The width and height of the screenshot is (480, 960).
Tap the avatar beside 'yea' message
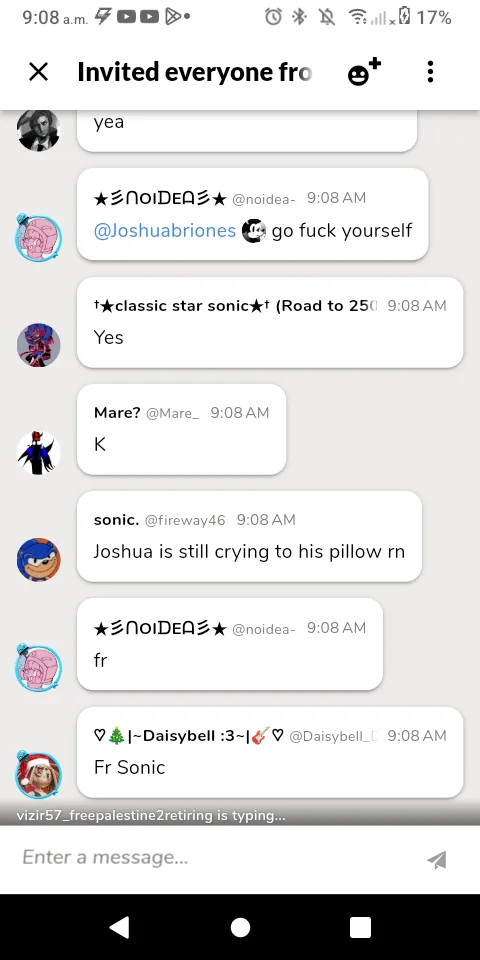point(39,130)
